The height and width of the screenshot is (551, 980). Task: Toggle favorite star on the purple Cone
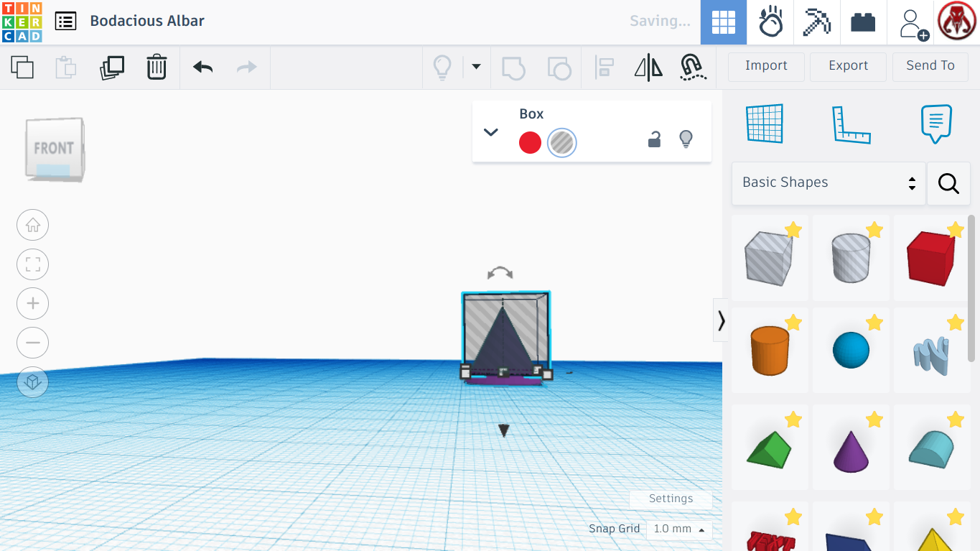pyautogui.click(x=874, y=420)
